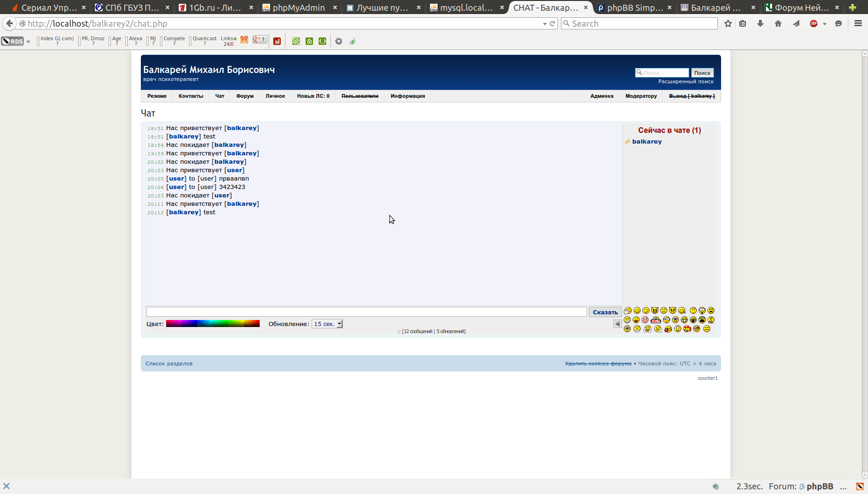Screen dimensions: 868x494
Task: Click the Google Plus toolbar button
Action: click(259, 40)
